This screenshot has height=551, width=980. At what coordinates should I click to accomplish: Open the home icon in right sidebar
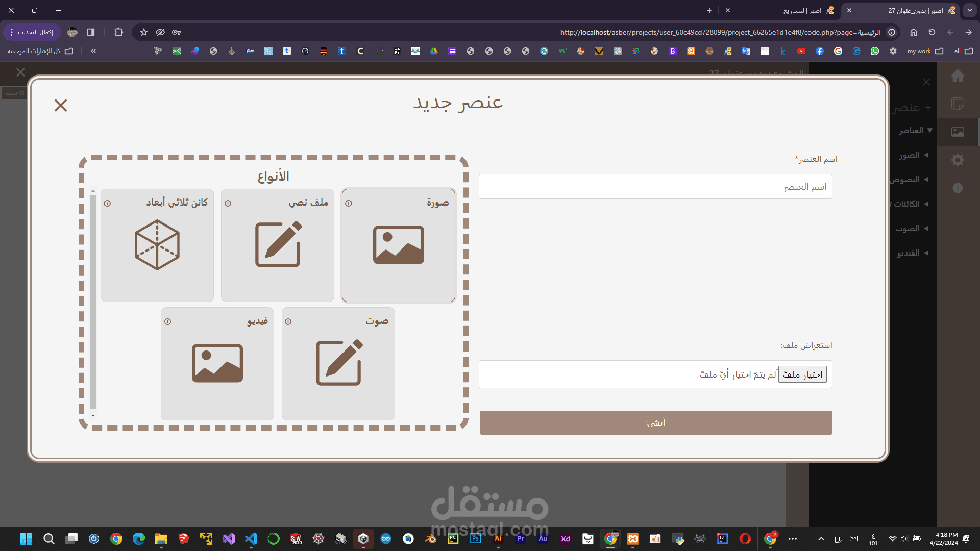click(958, 77)
